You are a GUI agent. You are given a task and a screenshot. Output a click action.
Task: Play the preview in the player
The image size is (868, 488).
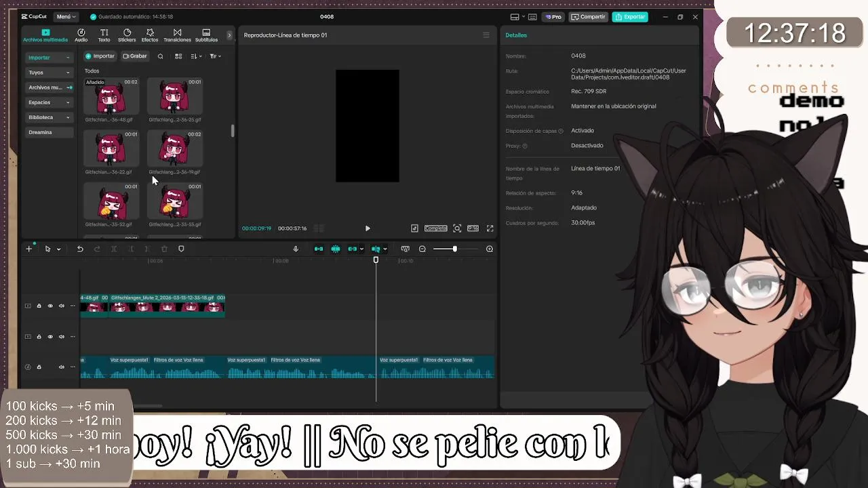point(368,228)
